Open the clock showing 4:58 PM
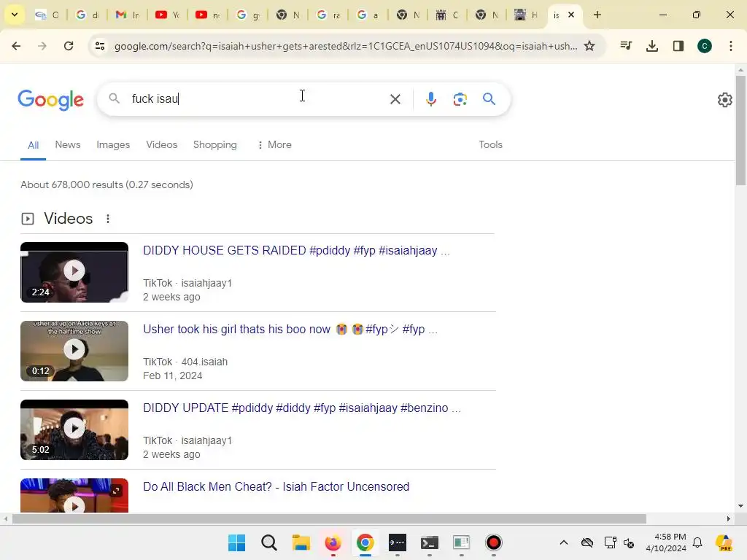747x560 pixels. tap(666, 542)
